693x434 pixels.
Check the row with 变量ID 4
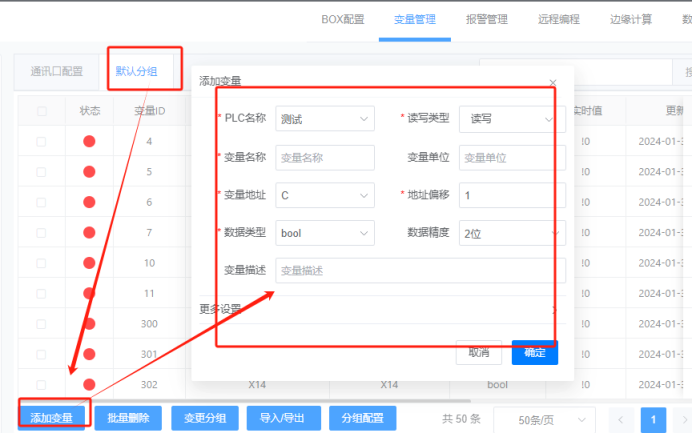click(41, 141)
